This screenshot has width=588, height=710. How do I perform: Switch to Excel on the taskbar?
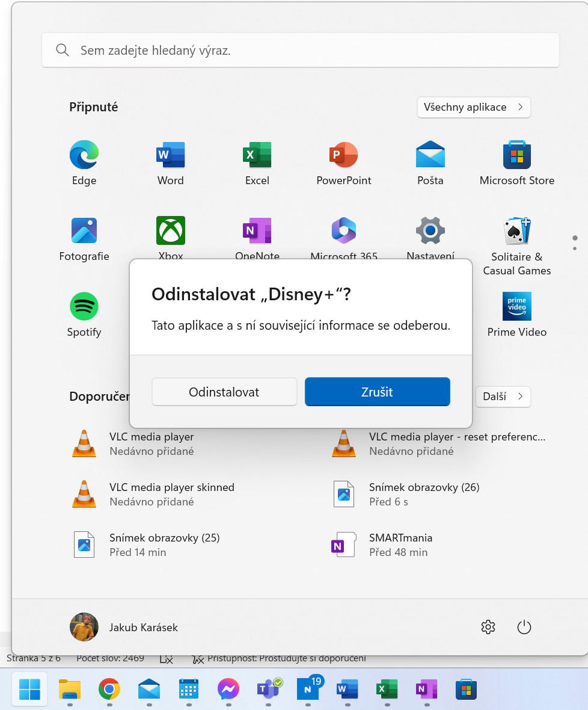coord(387,690)
